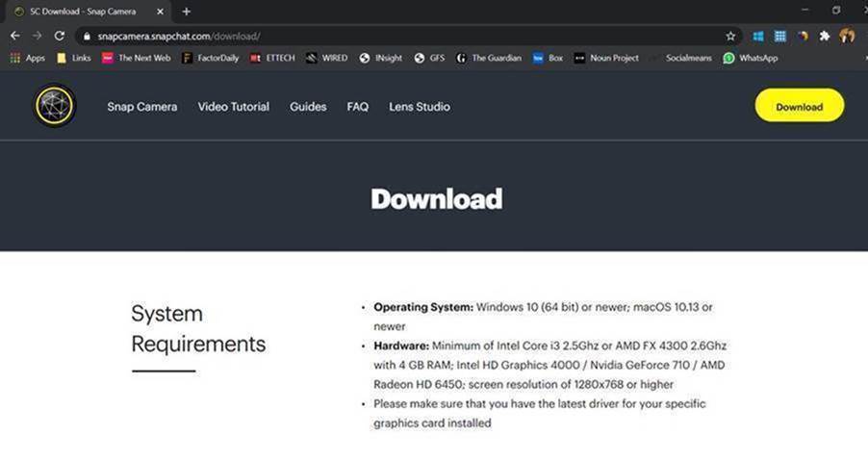Open the Chrome profile avatar
The height and width of the screenshot is (461, 868).
847,36
